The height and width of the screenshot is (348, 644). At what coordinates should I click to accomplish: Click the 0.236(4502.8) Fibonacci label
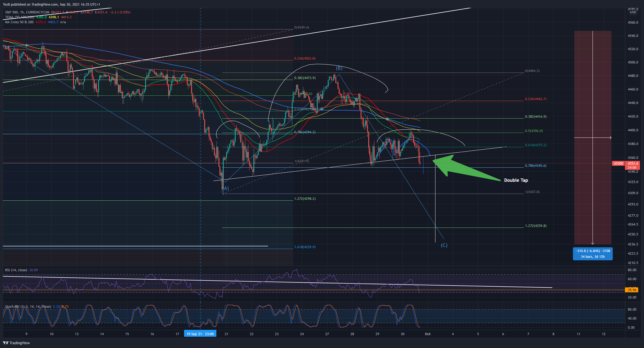pos(305,58)
